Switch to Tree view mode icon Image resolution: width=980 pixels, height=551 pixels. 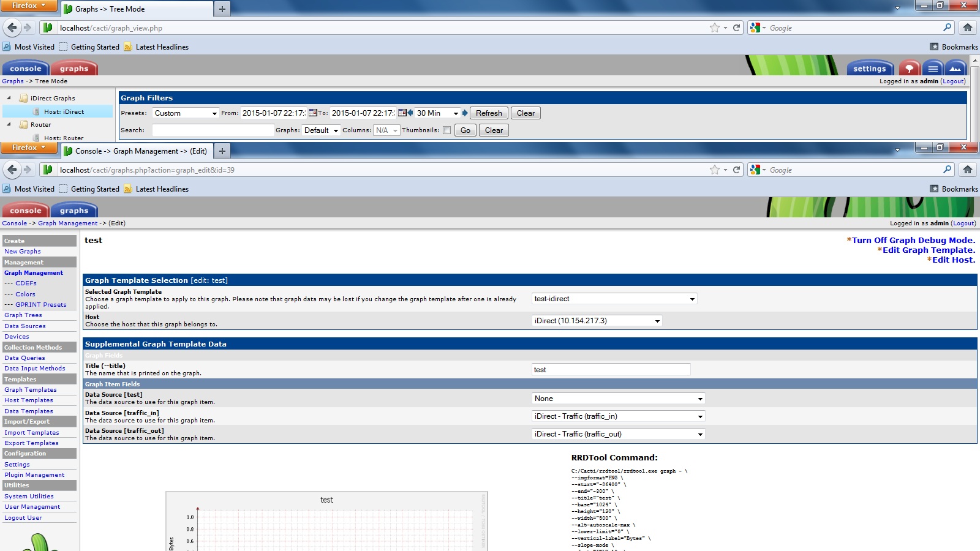coord(909,68)
